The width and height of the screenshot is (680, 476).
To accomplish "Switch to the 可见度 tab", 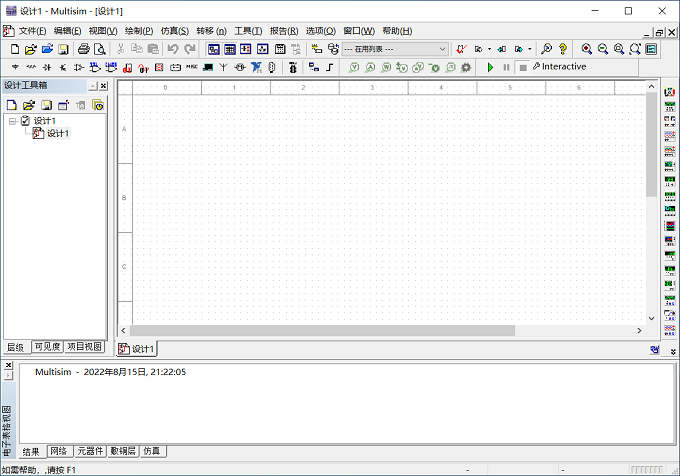I will tap(48, 347).
